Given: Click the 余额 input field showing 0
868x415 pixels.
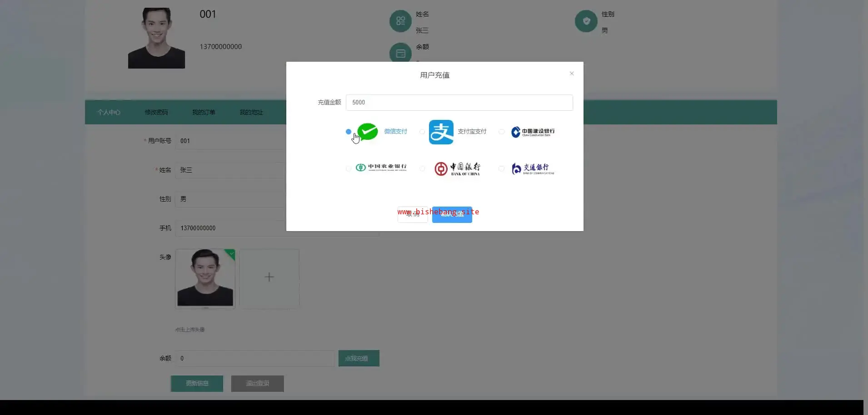Looking at the screenshot, I should click(x=255, y=358).
